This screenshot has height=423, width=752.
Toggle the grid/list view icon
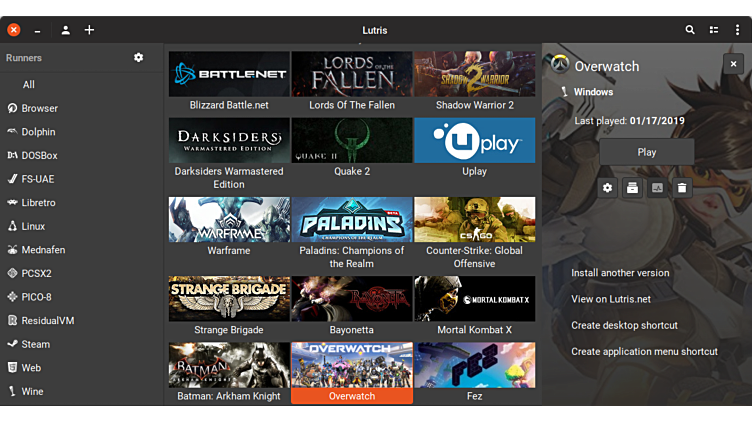[714, 30]
